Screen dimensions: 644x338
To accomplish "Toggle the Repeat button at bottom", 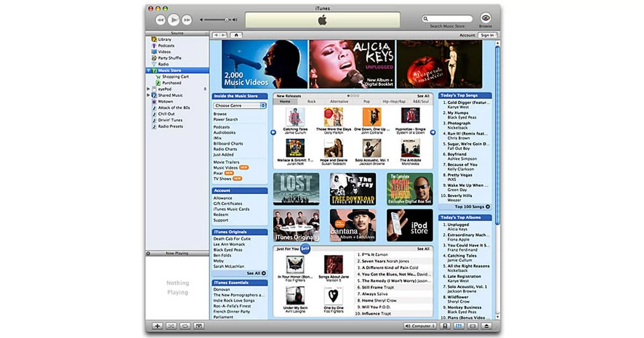I will click(x=185, y=326).
